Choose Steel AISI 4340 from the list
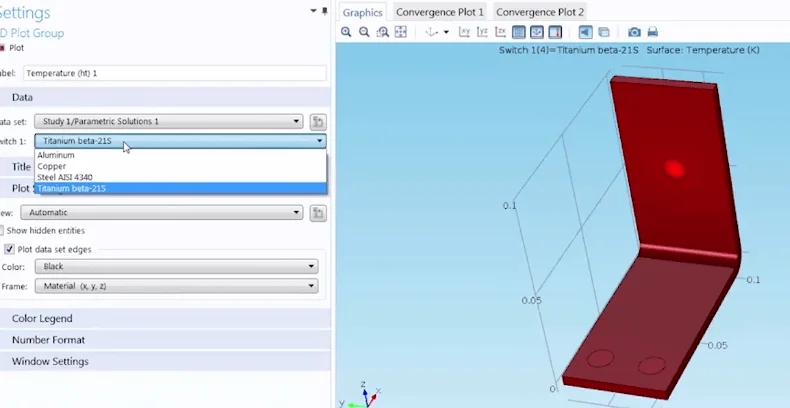The height and width of the screenshot is (408, 790). coord(65,177)
